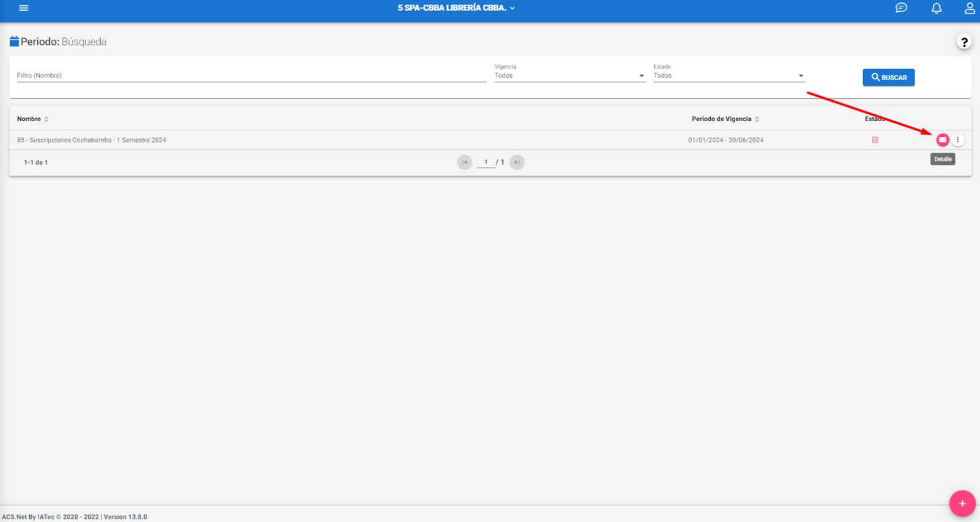Open the hamburger navigation menu

[x=24, y=8]
